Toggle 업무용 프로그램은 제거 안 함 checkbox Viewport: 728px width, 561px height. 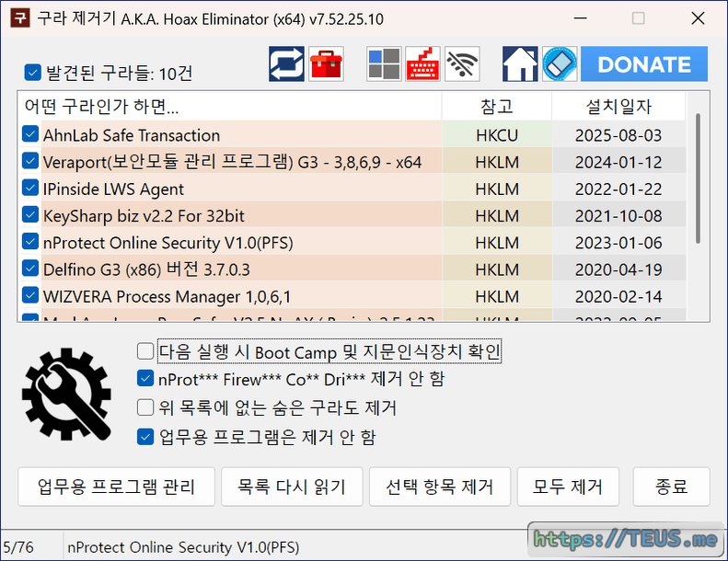145,437
